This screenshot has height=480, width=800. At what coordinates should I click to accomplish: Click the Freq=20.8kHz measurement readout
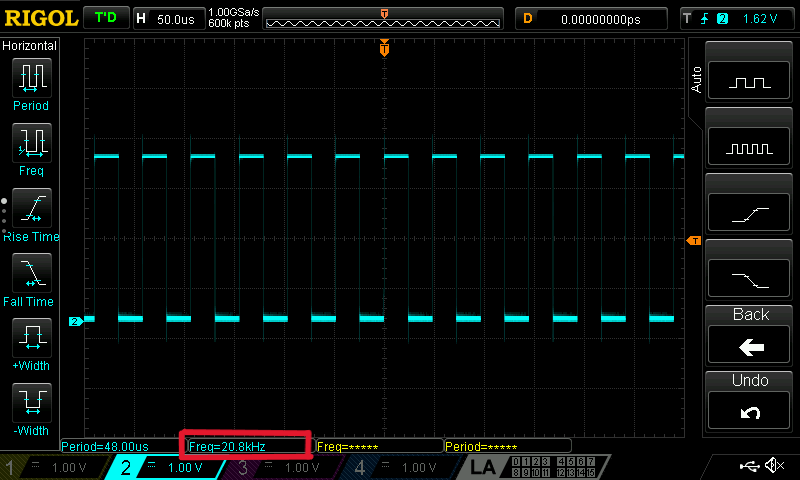[246, 446]
